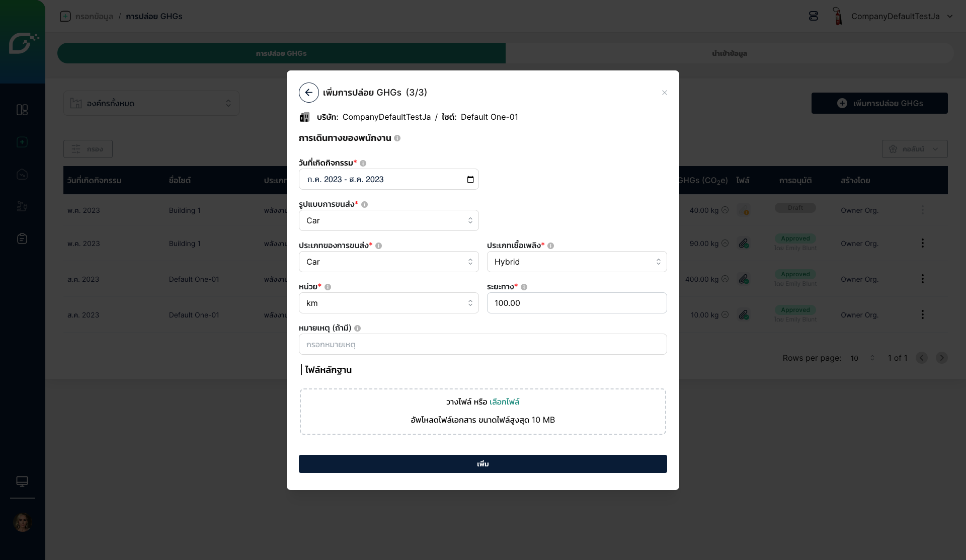Screen dimensions: 966x560
Task: Expand the รูปแบบการขนส่ง Car dropdown
Action: point(388,220)
